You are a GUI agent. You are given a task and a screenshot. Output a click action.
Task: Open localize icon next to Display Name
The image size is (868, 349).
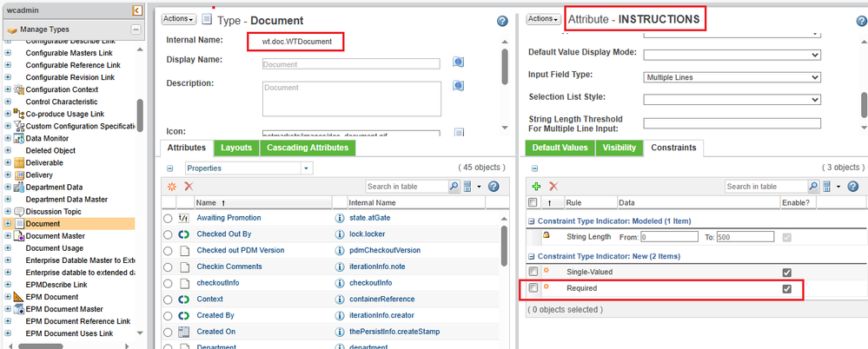pos(458,62)
